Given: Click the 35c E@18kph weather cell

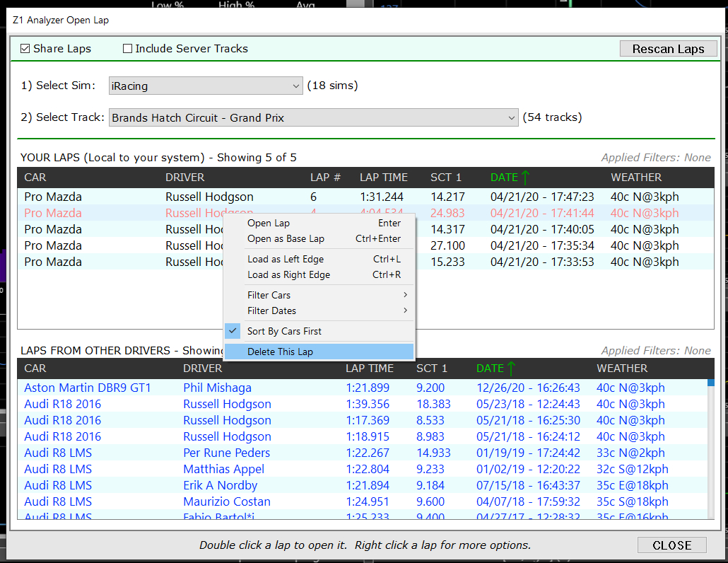Looking at the screenshot, I should point(632,485).
